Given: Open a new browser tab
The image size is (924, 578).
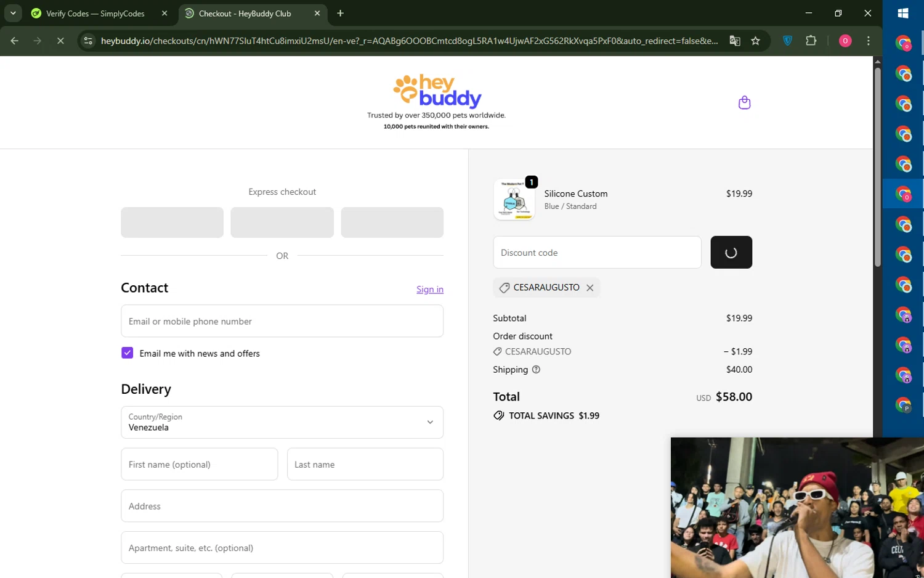Looking at the screenshot, I should click(340, 14).
